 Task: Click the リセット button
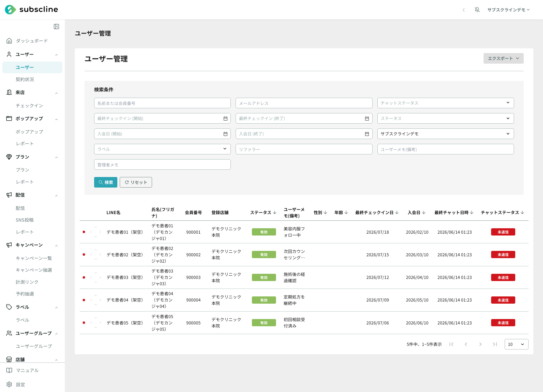[x=136, y=182]
